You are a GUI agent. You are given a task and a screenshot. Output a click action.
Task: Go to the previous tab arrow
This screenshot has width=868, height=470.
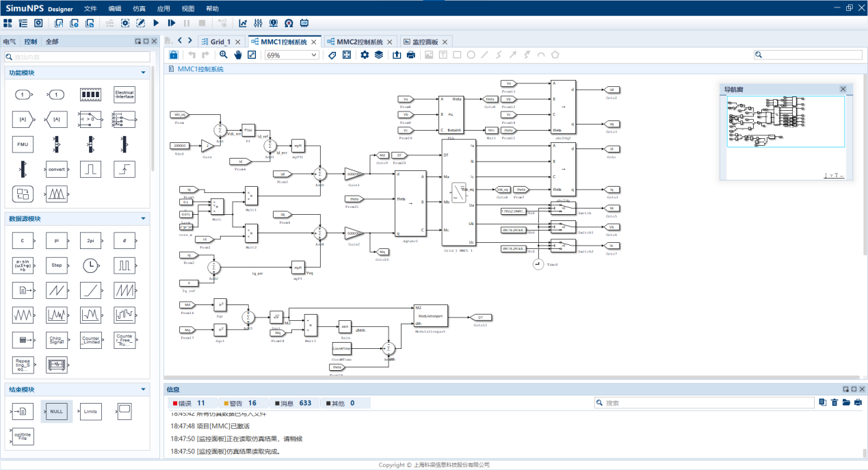180,41
